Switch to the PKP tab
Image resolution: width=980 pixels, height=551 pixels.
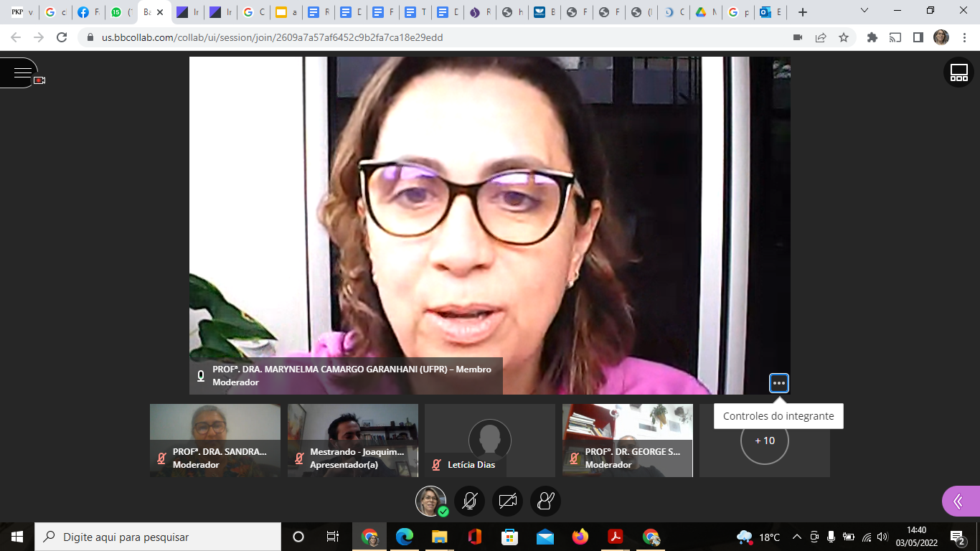click(22, 12)
